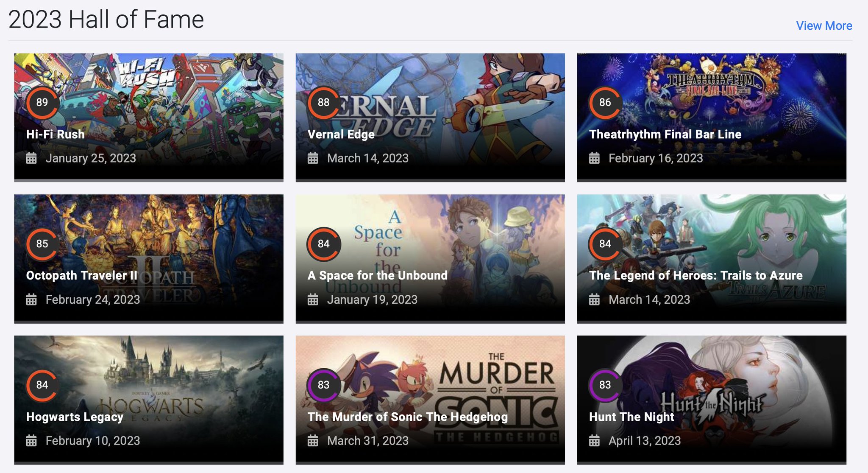Image resolution: width=868 pixels, height=473 pixels.
Task: Click the 2023 Hall of Fame heading
Action: click(x=107, y=19)
